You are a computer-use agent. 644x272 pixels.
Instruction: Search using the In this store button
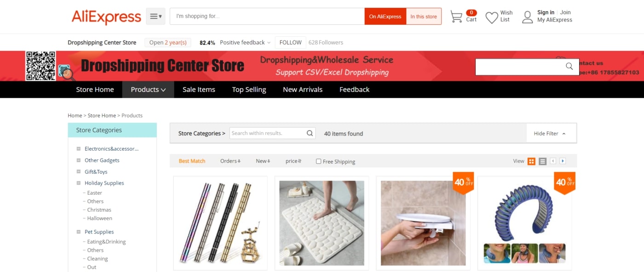pyautogui.click(x=424, y=16)
